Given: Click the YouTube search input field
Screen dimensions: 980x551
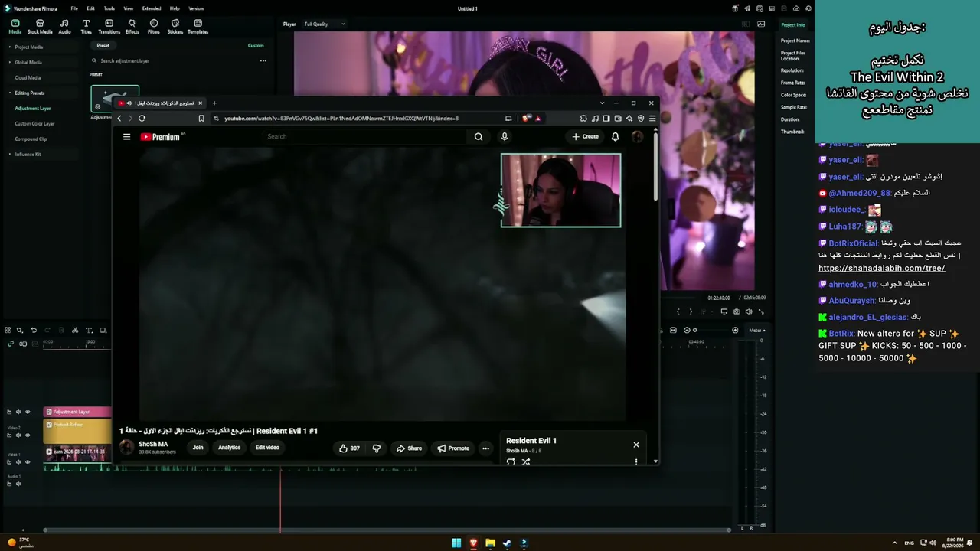Looking at the screenshot, I should pyautogui.click(x=366, y=137).
